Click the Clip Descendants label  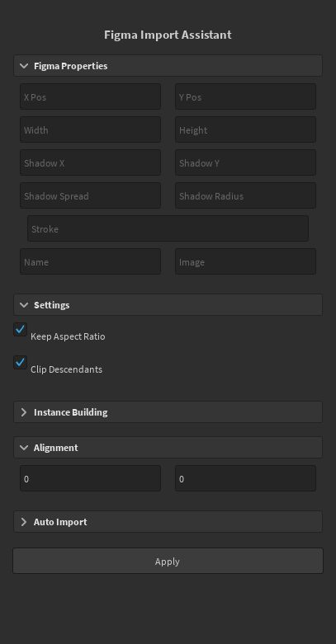pyautogui.click(x=66, y=369)
